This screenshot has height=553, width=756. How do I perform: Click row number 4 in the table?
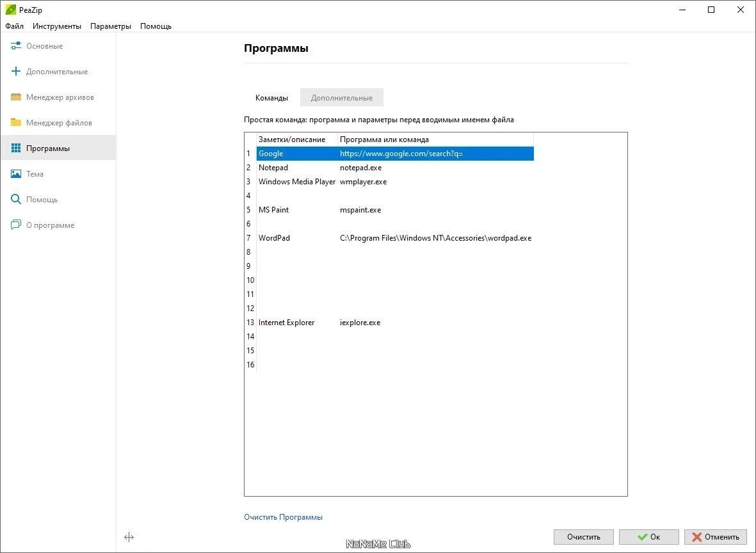(249, 195)
